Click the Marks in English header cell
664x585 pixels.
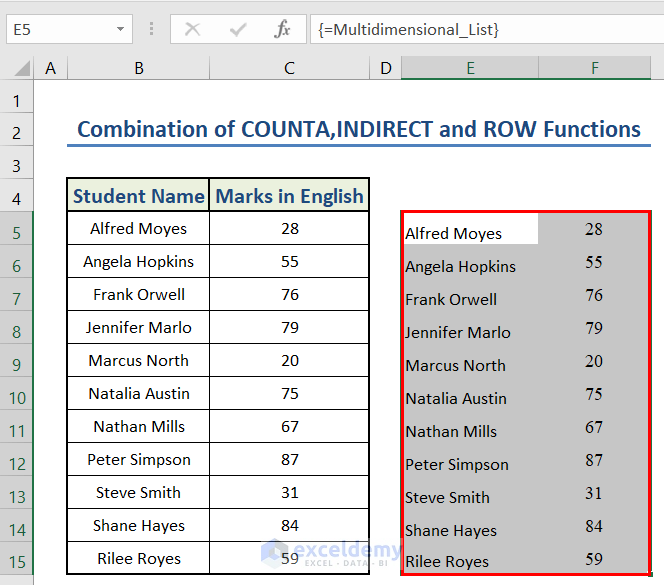tap(289, 196)
